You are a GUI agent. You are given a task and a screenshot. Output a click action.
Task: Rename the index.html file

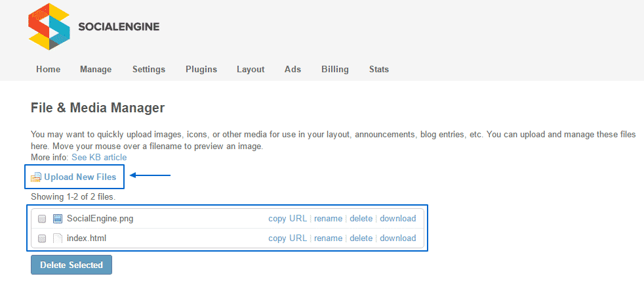[328, 238]
